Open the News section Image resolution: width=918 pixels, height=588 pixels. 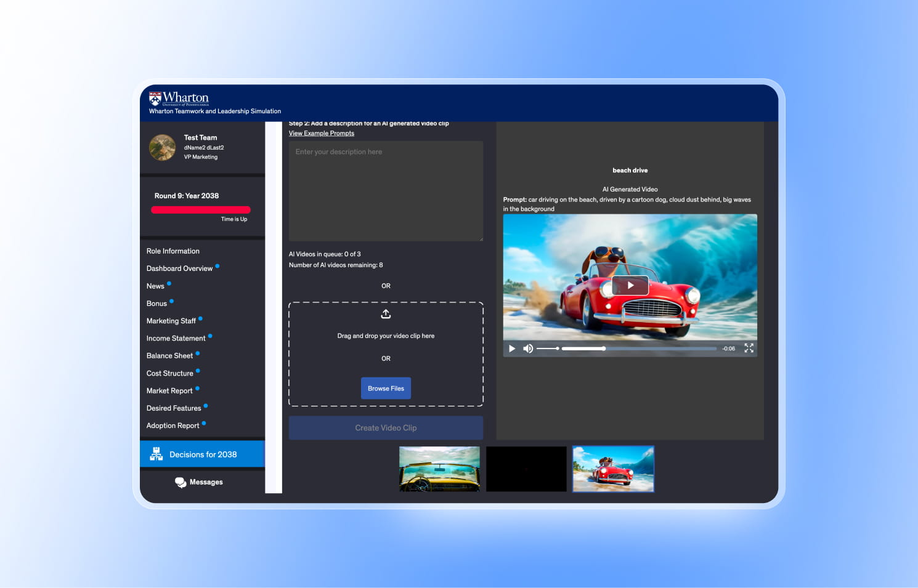tap(154, 286)
